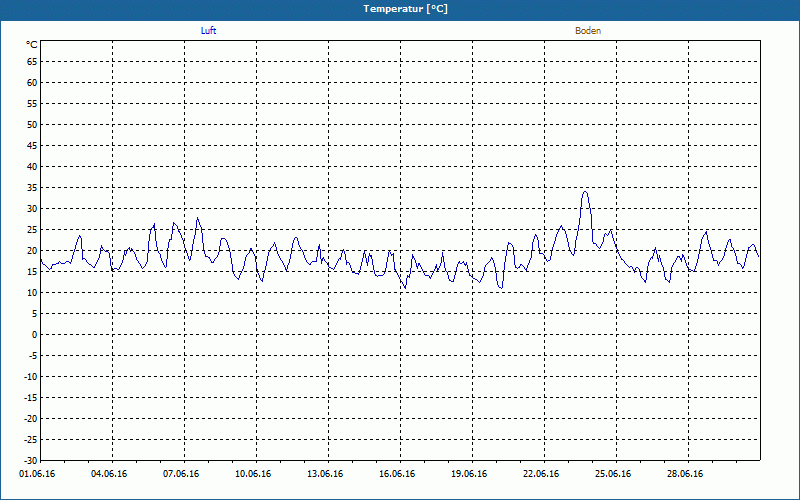Select the 5 value on the y-axis
The height and width of the screenshot is (500, 800).
[35, 314]
